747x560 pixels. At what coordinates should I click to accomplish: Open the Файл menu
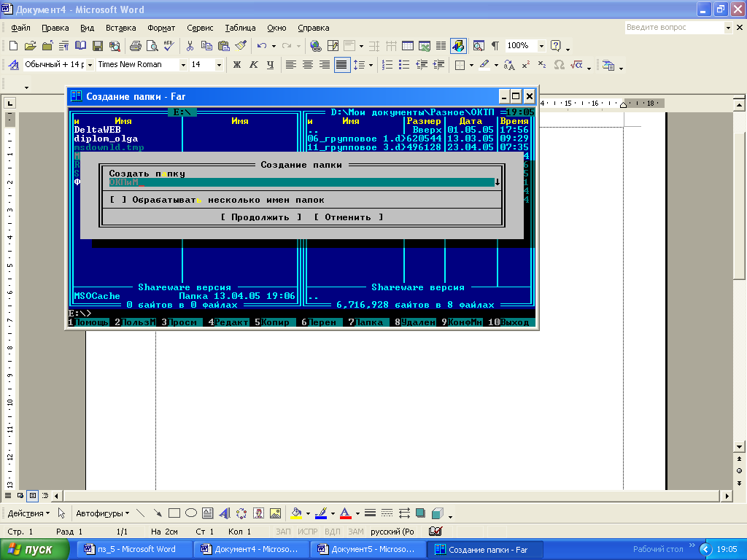pos(20,28)
